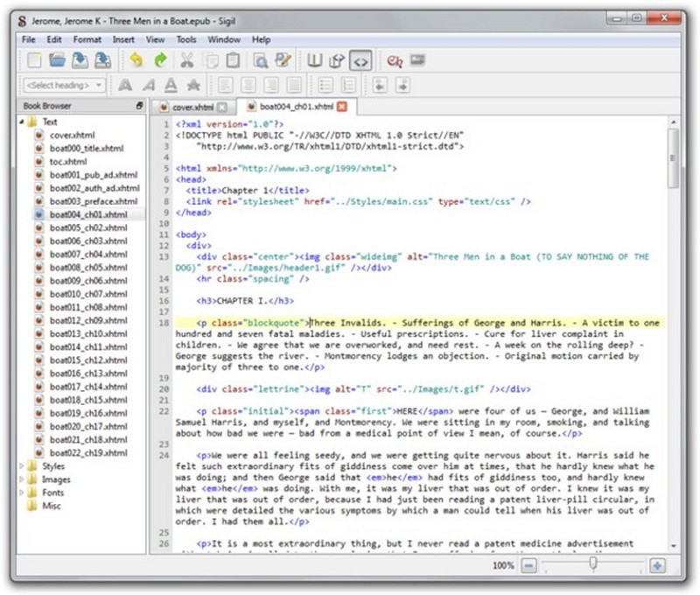The width and height of the screenshot is (700, 595).
Task: Apply underline formatting
Action: click(x=171, y=85)
